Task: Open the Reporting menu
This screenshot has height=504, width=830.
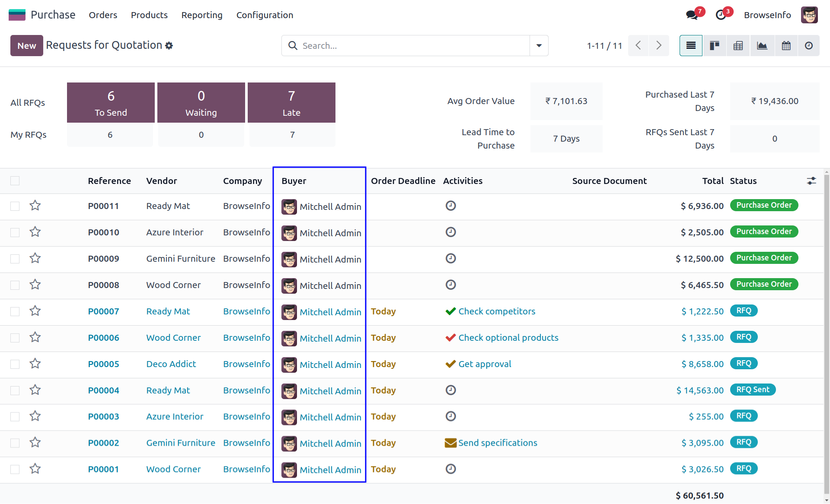Action: pos(201,15)
